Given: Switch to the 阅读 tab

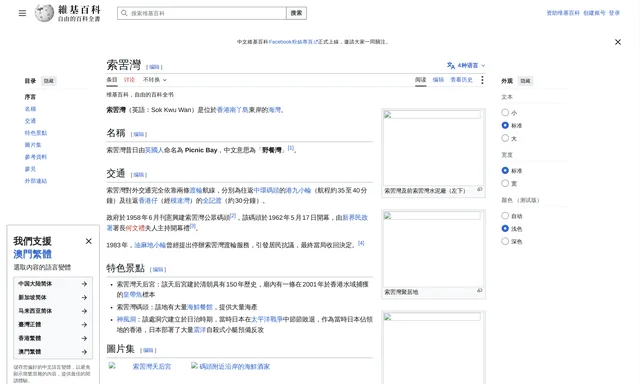Looking at the screenshot, I should [x=420, y=80].
